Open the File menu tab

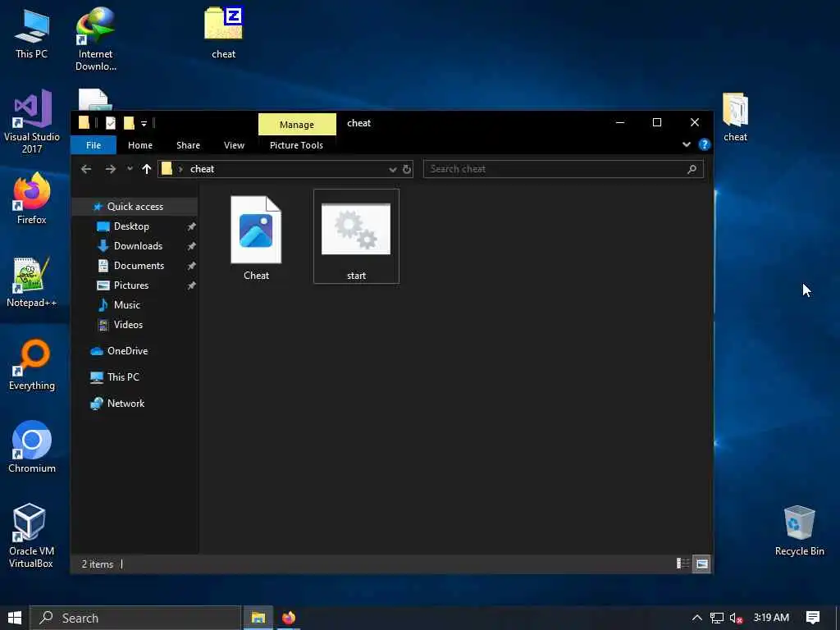point(94,145)
